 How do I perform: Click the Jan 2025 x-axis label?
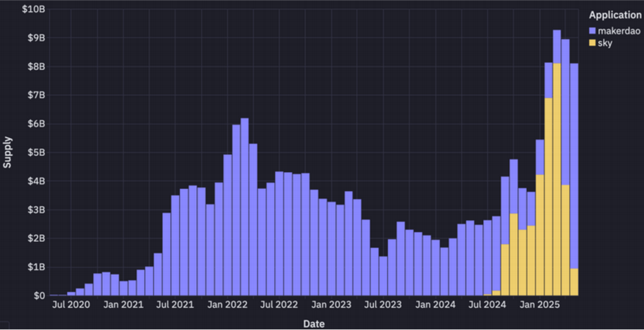point(540,305)
